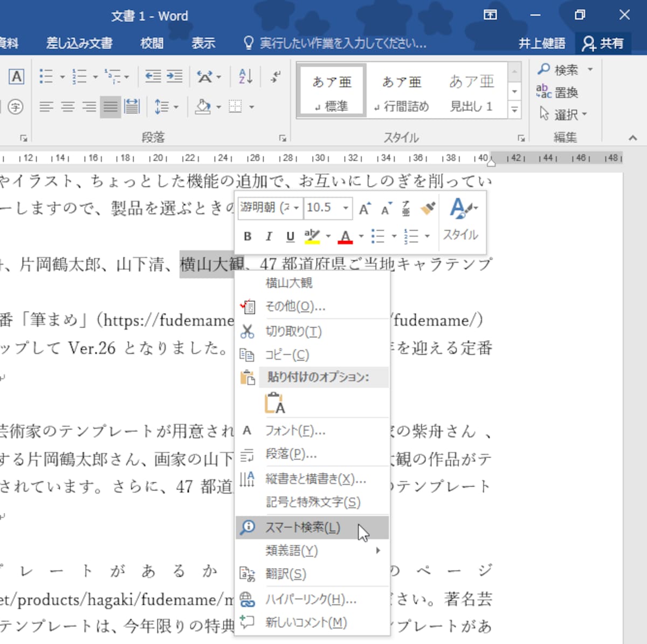The image size is (647, 644).
Task: Apply red font color in mini toolbar
Action: pyautogui.click(x=346, y=236)
